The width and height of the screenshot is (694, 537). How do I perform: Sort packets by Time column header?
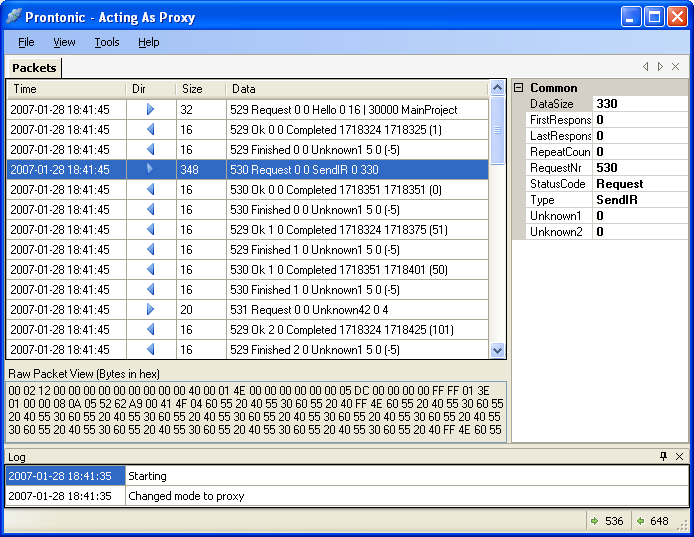click(x=65, y=89)
